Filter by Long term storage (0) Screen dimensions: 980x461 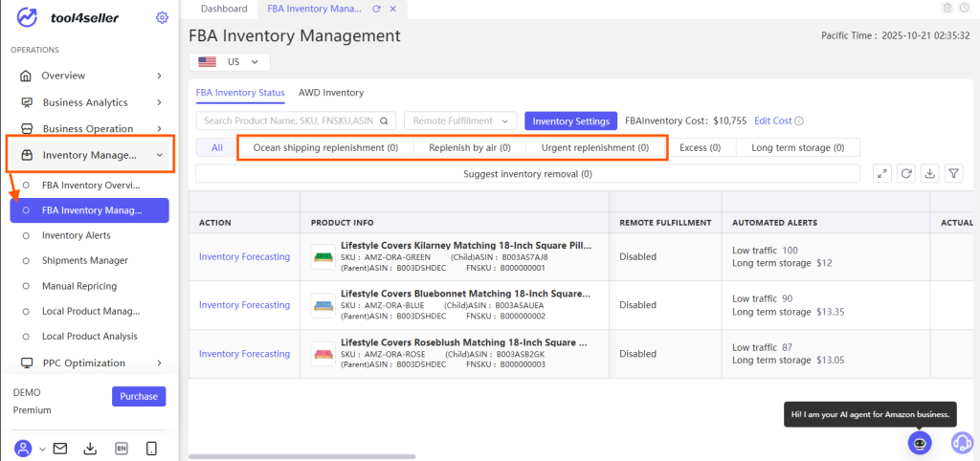pos(797,147)
